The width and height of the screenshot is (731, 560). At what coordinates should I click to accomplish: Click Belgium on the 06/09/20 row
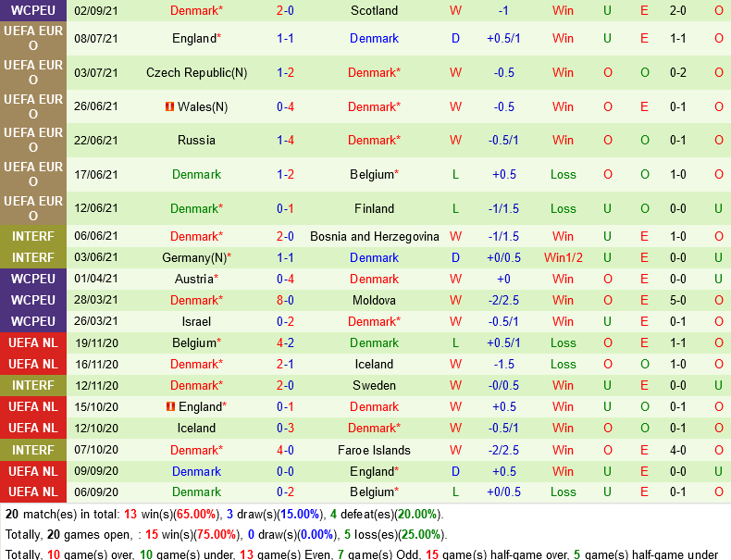[x=374, y=492]
